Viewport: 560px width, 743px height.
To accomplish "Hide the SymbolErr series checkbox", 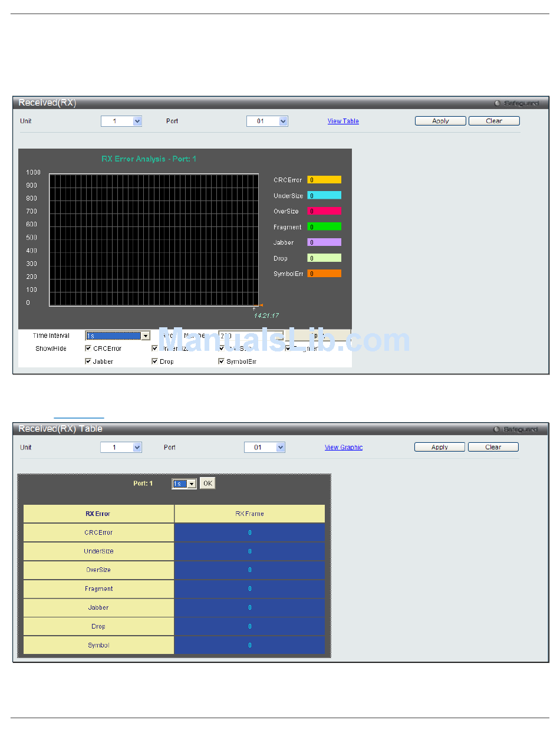I will pos(222,361).
